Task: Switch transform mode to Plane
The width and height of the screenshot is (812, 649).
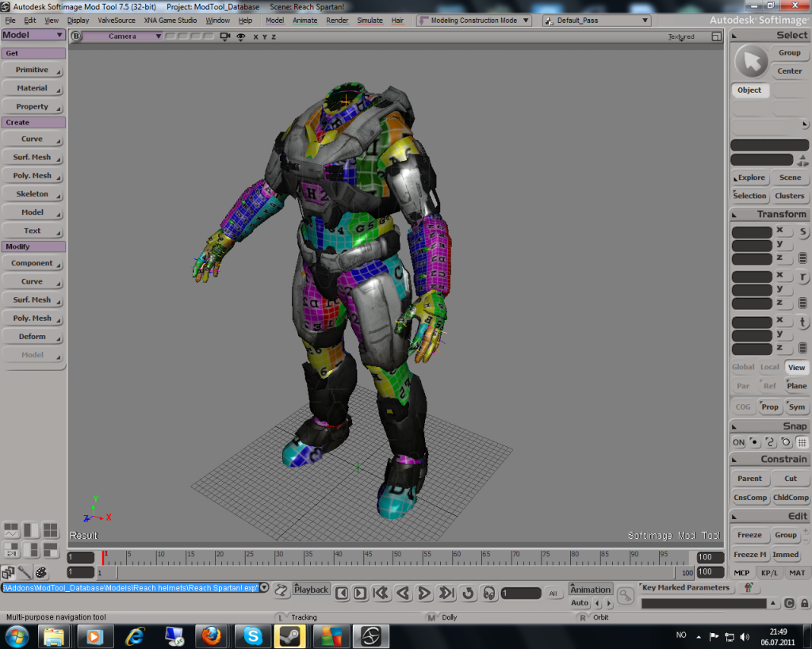Action: [x=796, y=386]
